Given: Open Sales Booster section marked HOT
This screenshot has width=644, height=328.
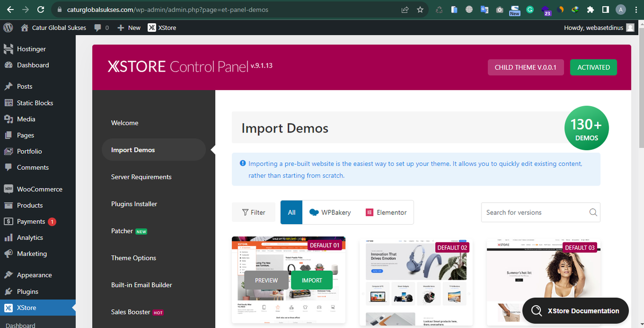Looking at the screenshot, I should click(x=137, y=312).
